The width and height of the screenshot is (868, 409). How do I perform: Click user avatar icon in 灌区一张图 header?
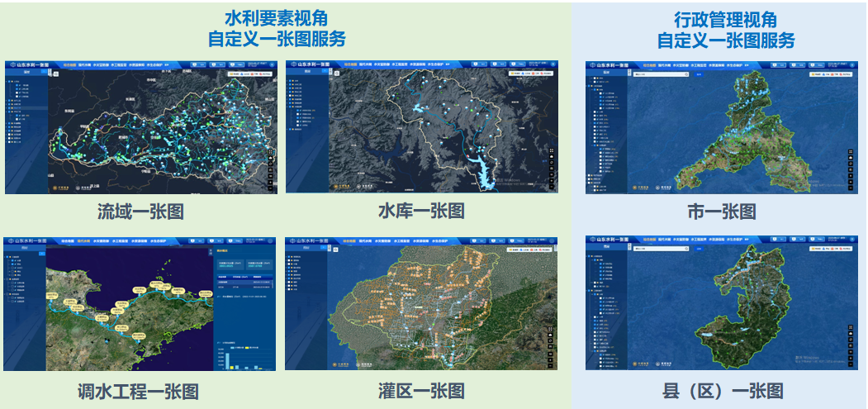click(x=552, y=241)
